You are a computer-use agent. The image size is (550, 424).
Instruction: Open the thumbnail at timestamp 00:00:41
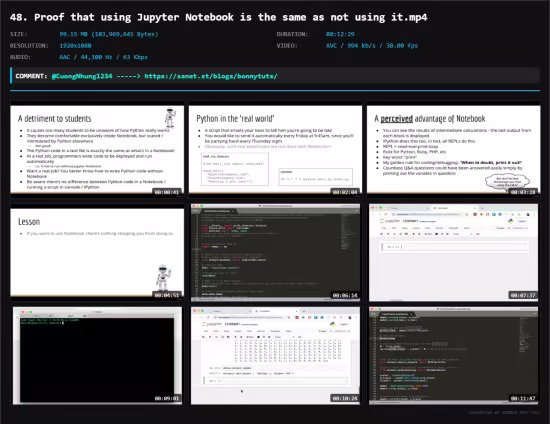coord(97,149)
